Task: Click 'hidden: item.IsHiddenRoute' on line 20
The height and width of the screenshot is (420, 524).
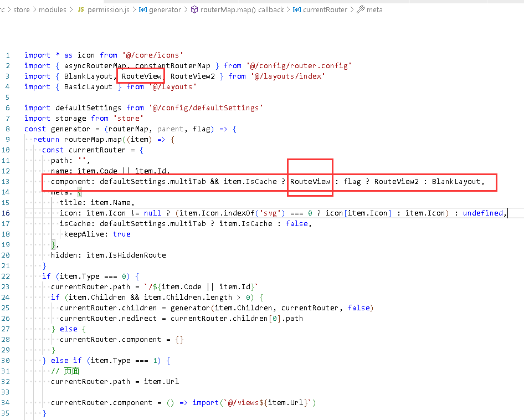Action: 108,255
